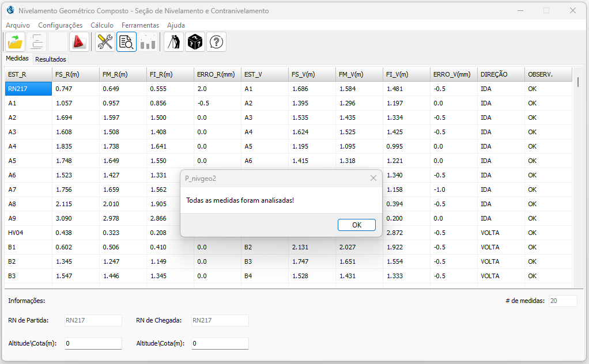Open the Ajuda menu

[176, 25]
